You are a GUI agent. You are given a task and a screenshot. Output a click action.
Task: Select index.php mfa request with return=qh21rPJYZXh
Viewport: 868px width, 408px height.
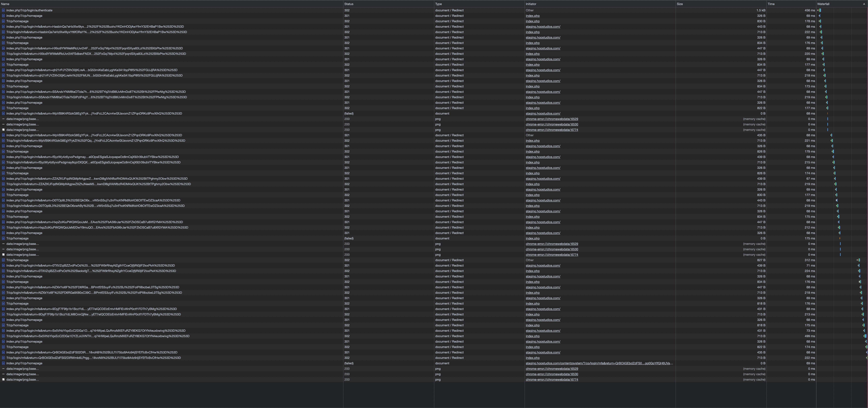[92, 70]
